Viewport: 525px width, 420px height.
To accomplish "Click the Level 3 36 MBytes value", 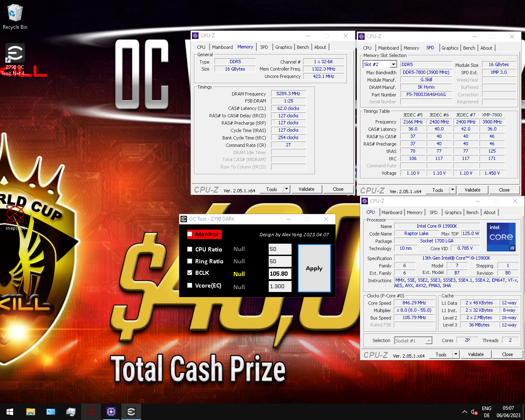I will (x=479, y=325).
